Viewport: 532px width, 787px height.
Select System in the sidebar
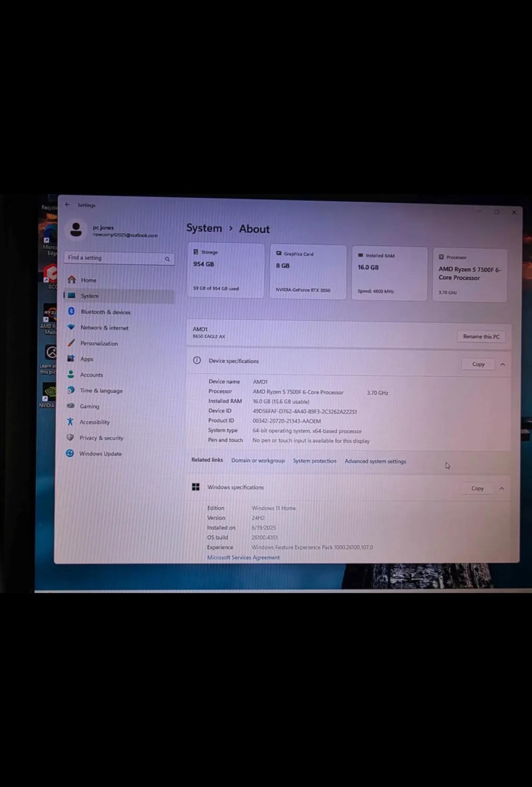coord(119,296)
